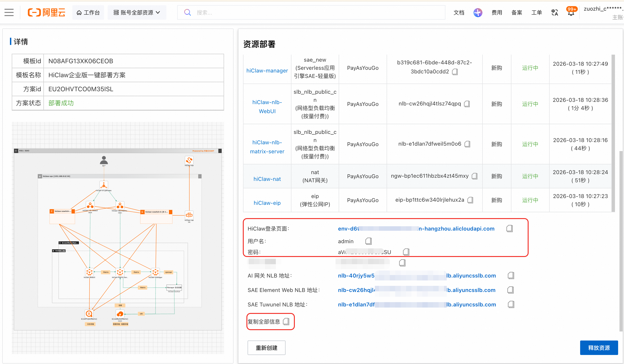Select the ossBucketName storage node icon
The width and height of the screenshot is (624, 364).
(x=120, y=314)
